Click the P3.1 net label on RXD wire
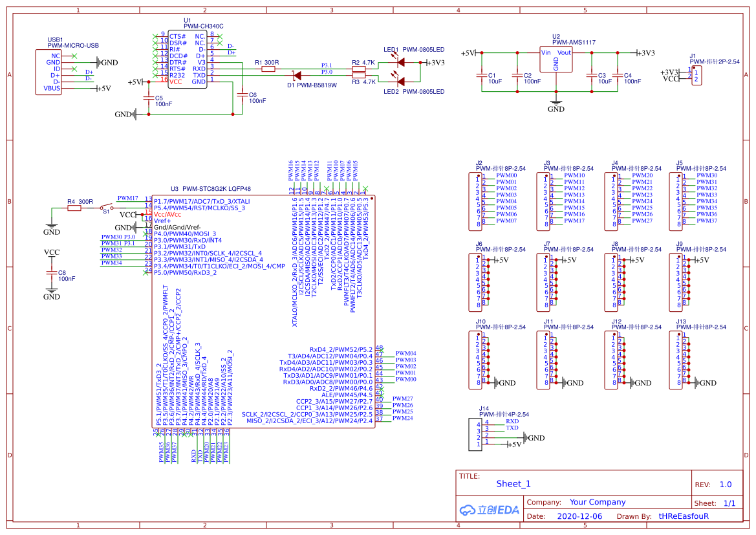Viewport: 756px width, 535px height. pos(327,65)
